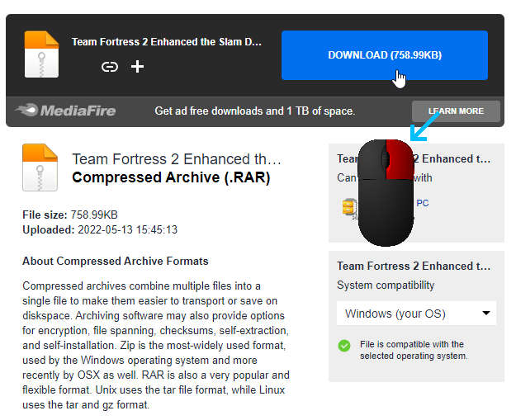The width and height of the screenshot is (516, 420).
Task: Click the Compressed Archive (.RAR) heading
Action: [171, 177]
